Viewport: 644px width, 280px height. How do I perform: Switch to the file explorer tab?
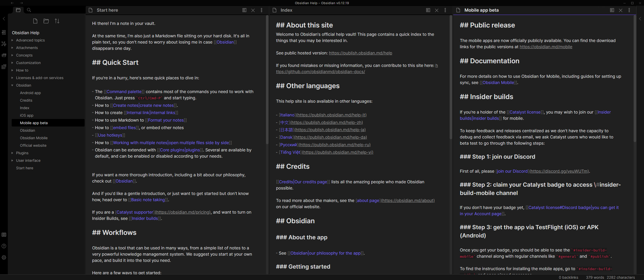(18, 10)
